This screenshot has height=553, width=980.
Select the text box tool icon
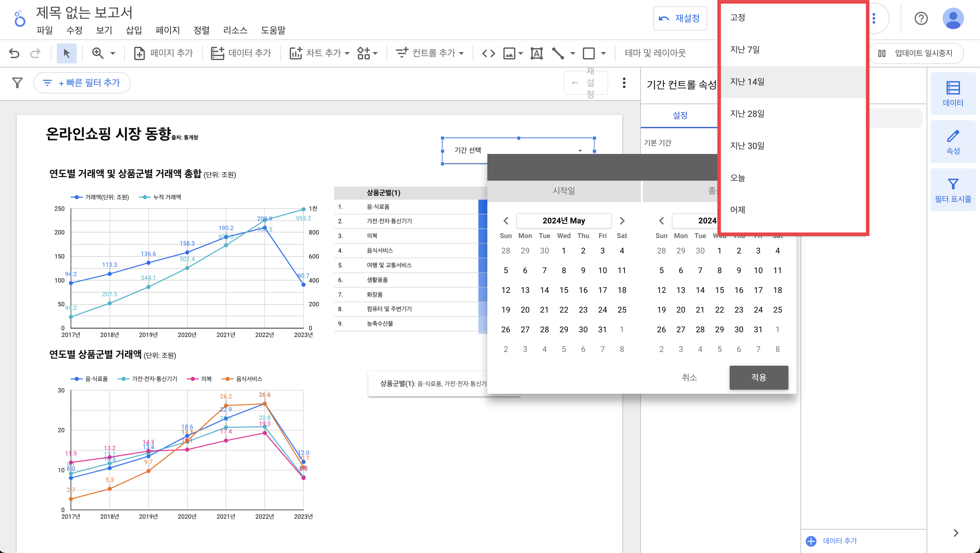tap(536, 53)
